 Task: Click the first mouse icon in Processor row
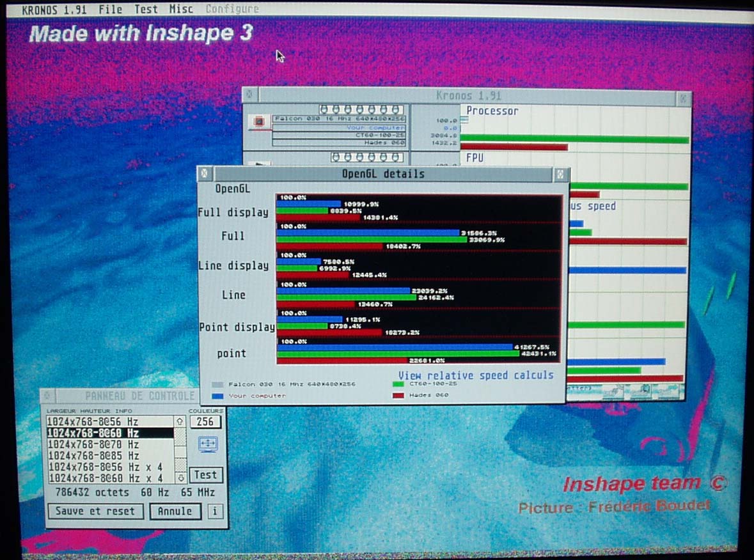pyautogui.click(x=323, y=110)
